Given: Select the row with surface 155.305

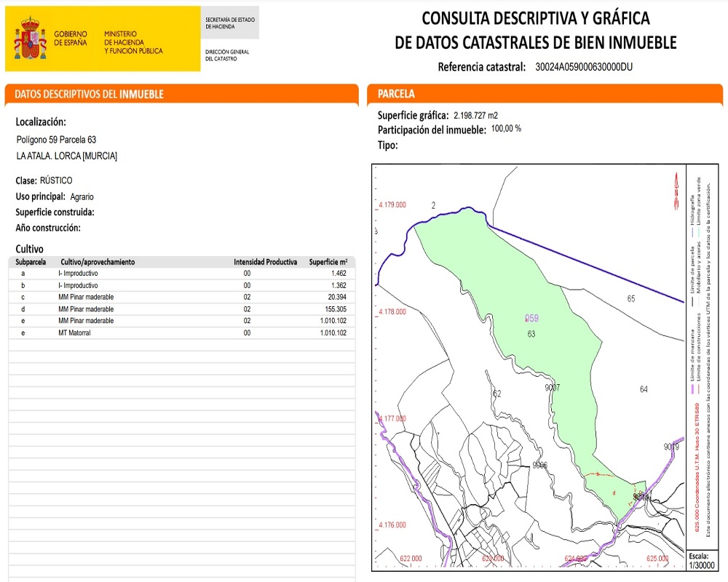Looking at the screenshot, I should pos(181,309).
